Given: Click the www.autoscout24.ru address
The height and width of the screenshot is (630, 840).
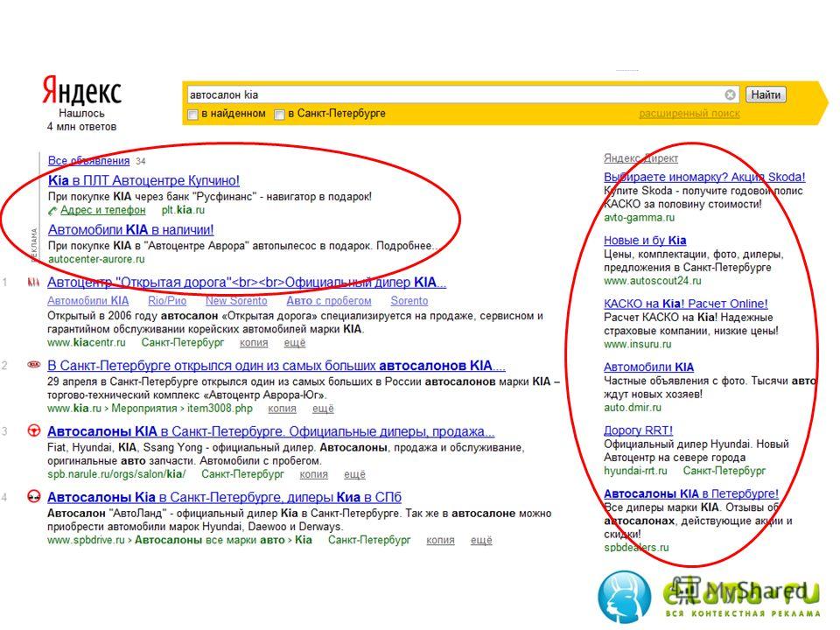Looking at the screenshot, I should (653, 281).
